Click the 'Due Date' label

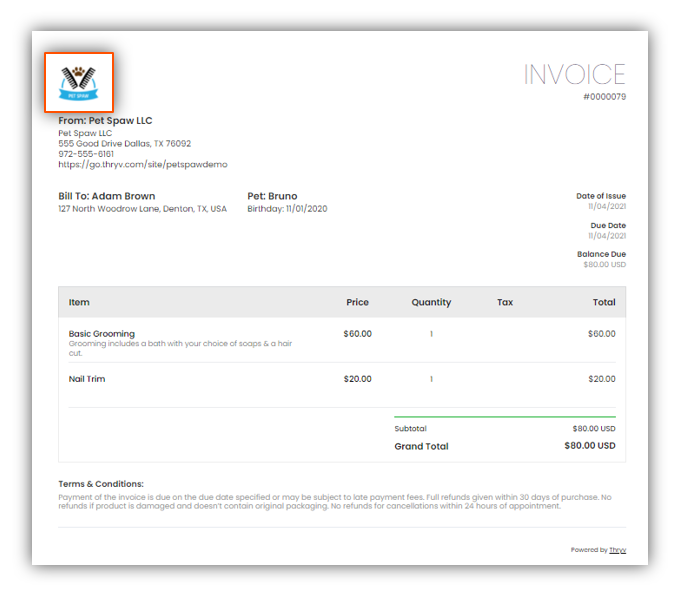[608, 225]
